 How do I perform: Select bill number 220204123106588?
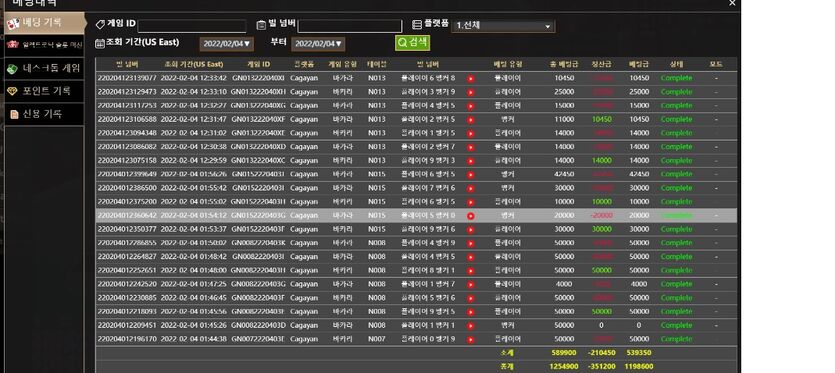tap(127, 119)
